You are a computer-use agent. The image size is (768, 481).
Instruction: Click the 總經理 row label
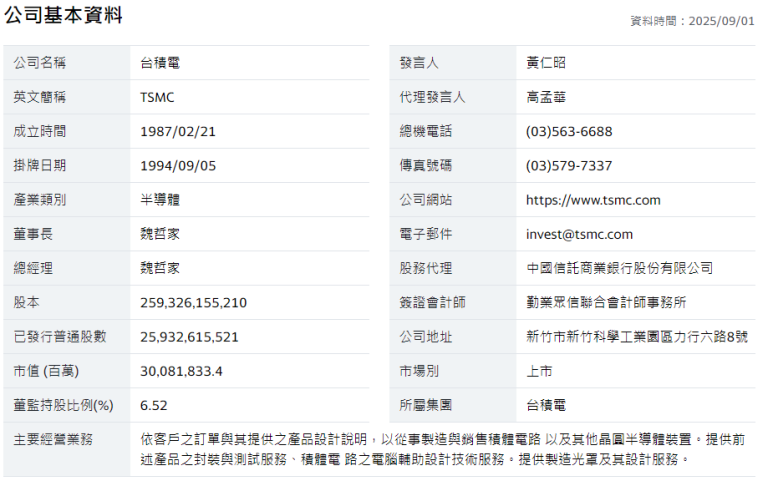click(33, 267)
